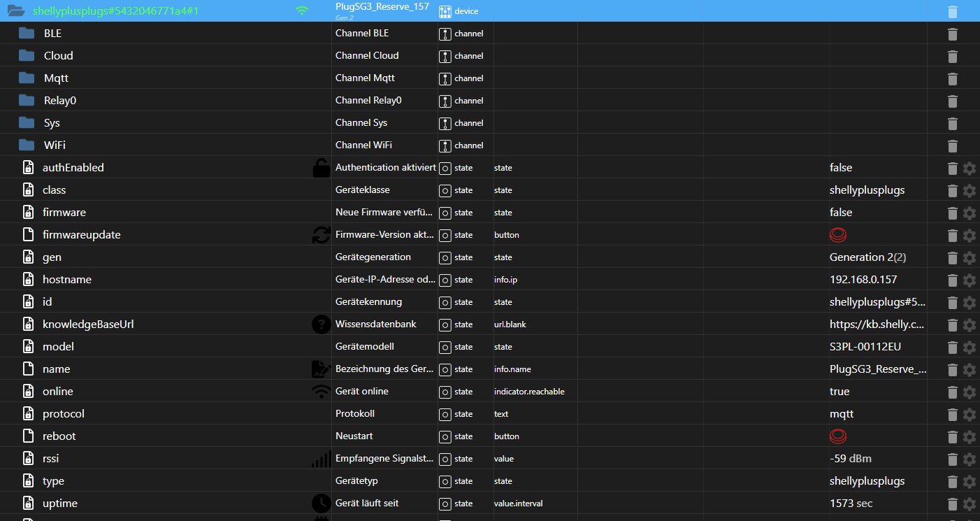Viewport: 980px width, 521px height.
Task: Click the true value for online
Action: point(840,392)
